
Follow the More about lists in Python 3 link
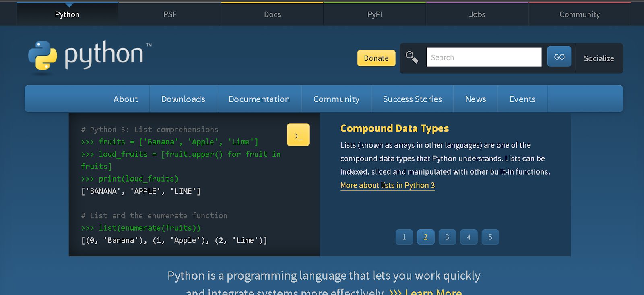point(388,185)
